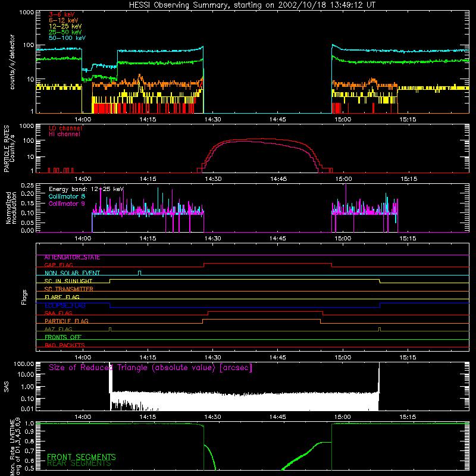Click the 0.15 tick on modulation axis
Image resolution: width=476 pixels, height=476 pixels.
(27, 203)
